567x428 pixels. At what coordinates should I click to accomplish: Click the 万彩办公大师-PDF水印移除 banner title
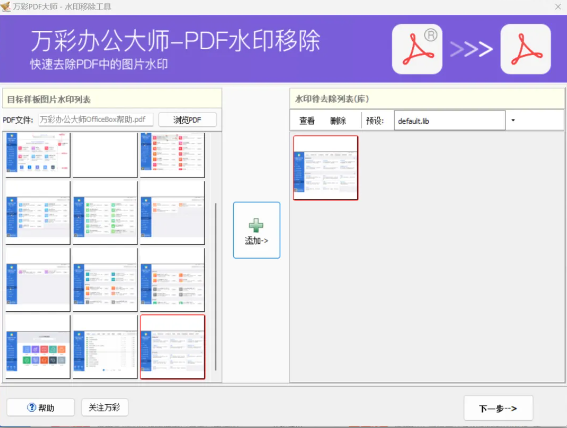pos(176,40)
